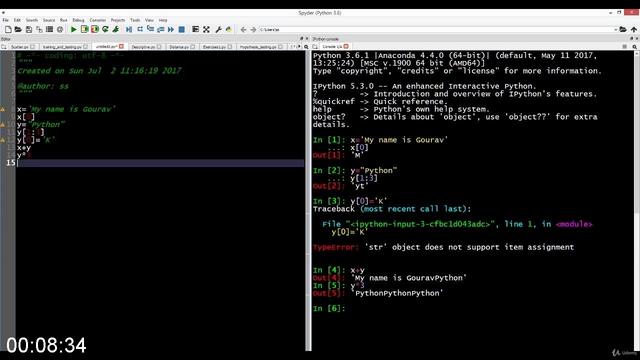Click code line y="Python" in editor

coord(41,124)
